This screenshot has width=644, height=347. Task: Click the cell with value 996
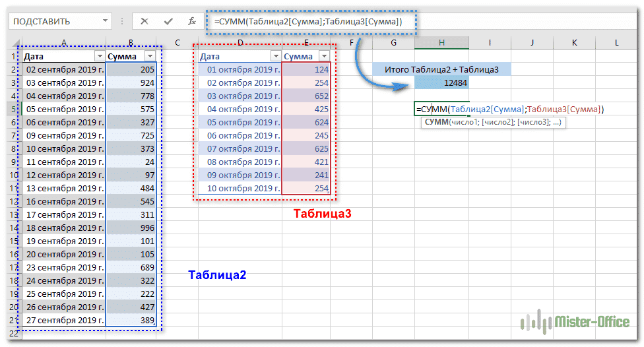tap(131, 228)
